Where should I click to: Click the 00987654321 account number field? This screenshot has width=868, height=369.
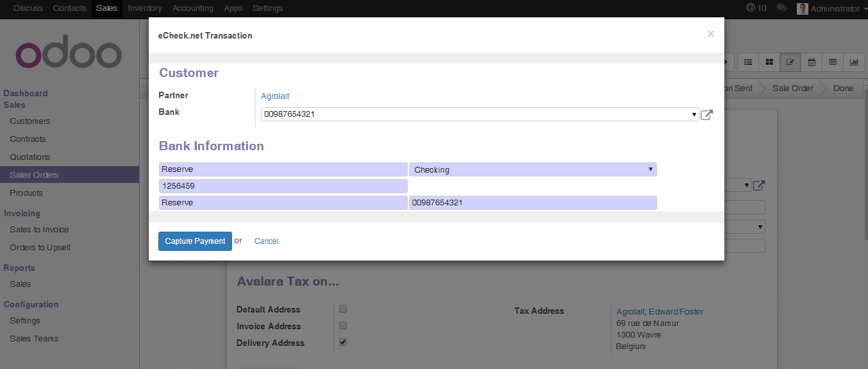533,202
